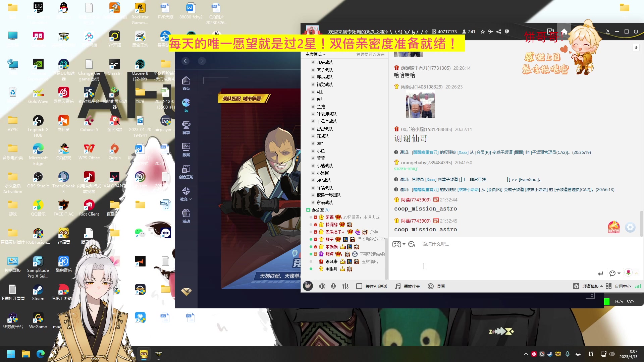Open the game controller dropdown in chat input
The height and width of the screenshot is (362, 644).
point(399,244)
